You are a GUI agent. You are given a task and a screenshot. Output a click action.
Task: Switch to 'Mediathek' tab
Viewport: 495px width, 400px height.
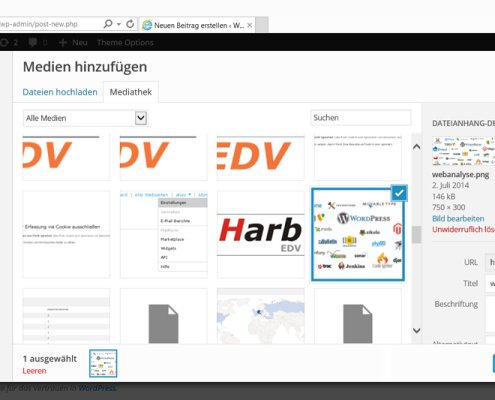(131, 92)
